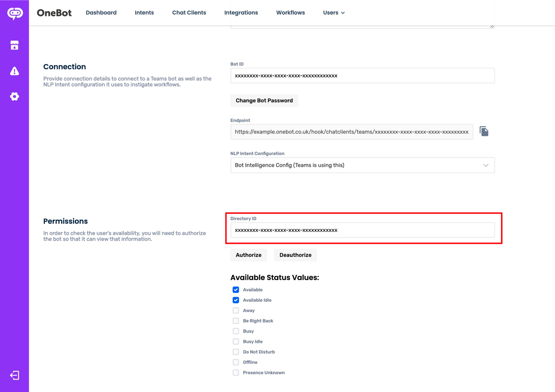Switch to the Workflows page
This screenshot has width=555, height=392.
pyautogui.click(x=291, y=13)
